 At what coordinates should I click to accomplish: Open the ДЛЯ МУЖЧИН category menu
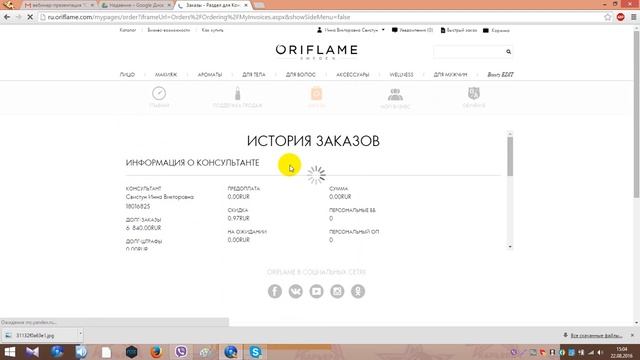450,75
